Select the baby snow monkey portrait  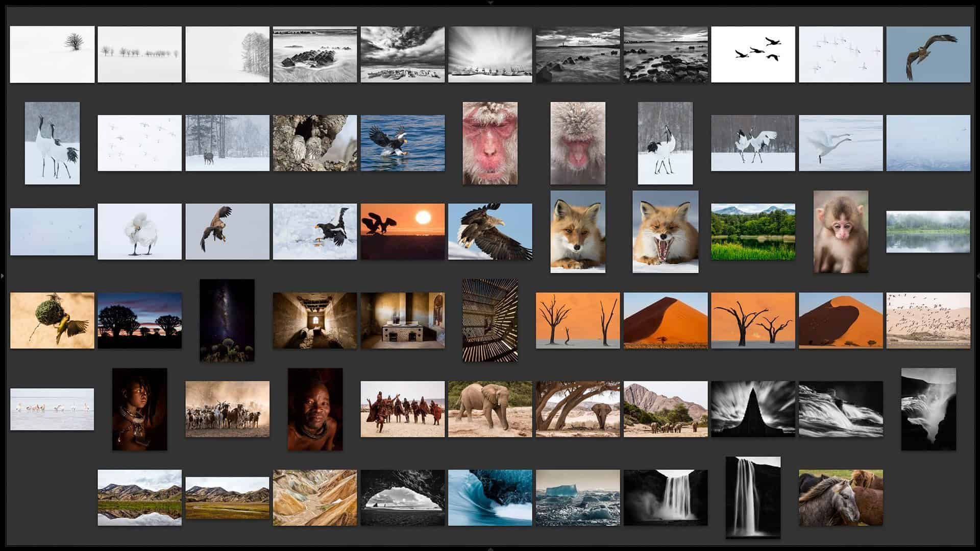pyautogui.click(x=841, y=232)
